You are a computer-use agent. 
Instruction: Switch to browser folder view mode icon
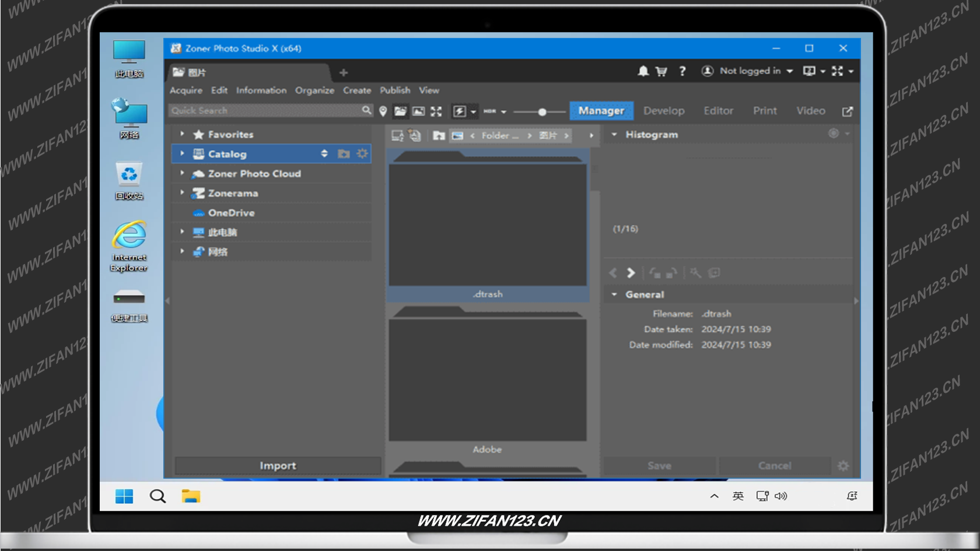pyautogui.click(x=400, y=111)
